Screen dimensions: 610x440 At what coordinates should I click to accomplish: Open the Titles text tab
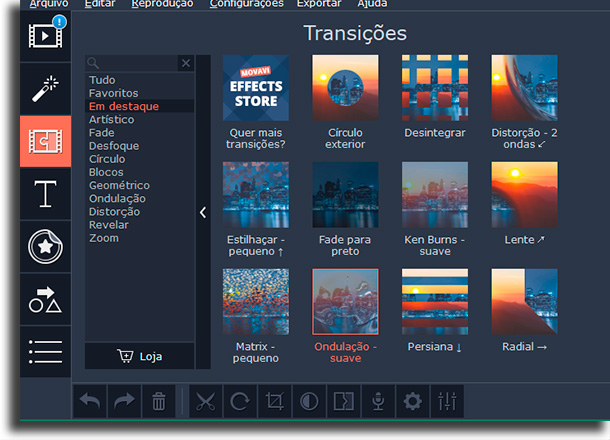click(x=46, y=194)
